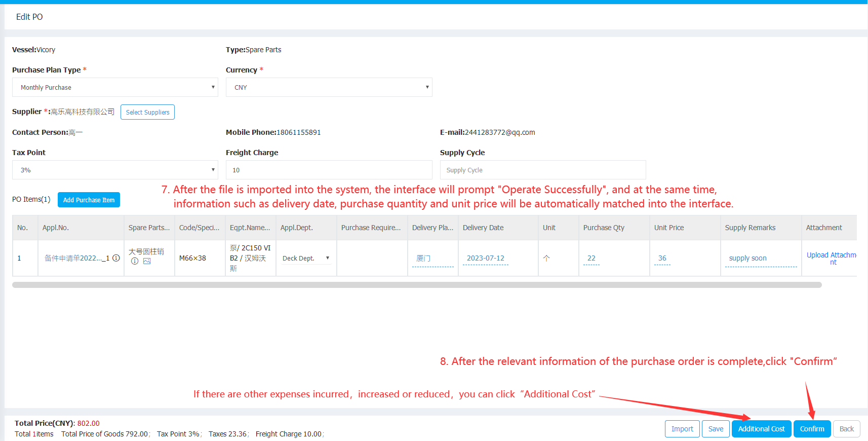Click the Add Purchase Item button
Screen dimensions: 868x441
click(x=89, y=200)
